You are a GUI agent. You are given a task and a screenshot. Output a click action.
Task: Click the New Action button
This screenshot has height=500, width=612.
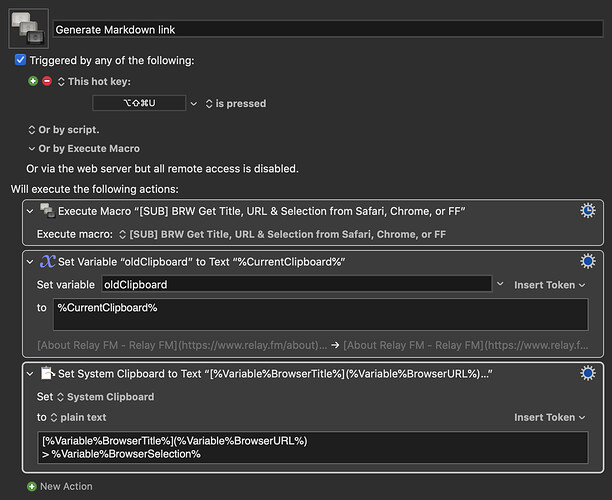66,486
